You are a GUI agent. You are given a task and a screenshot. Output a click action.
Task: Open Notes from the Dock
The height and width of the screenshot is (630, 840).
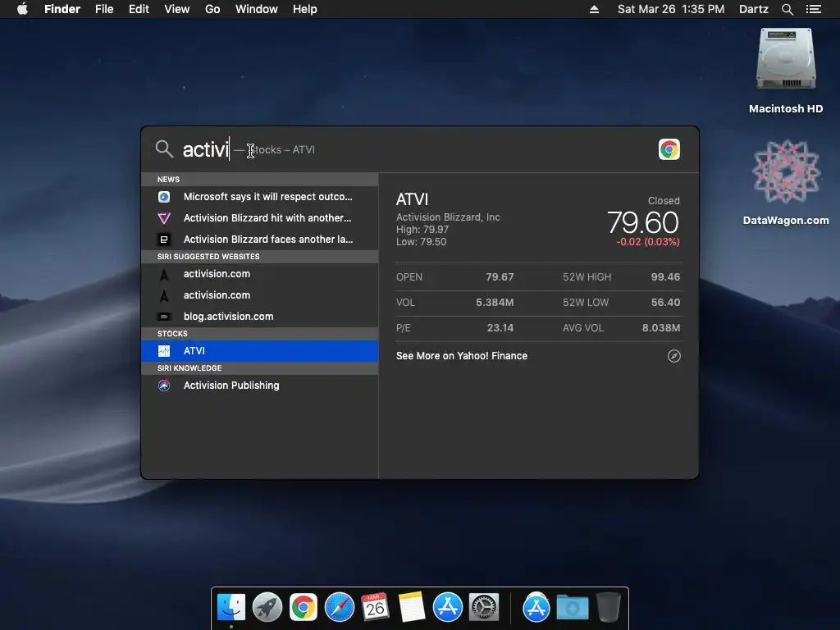point(412,608)
